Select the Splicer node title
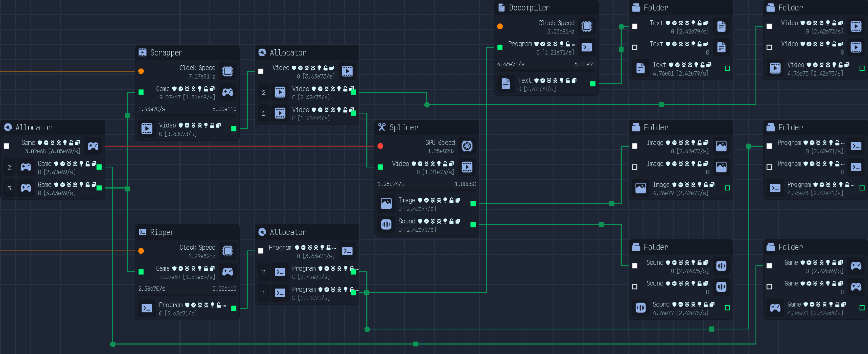Image resolution: width=868 pixels, height=354 pixels. (x=403, y=127)
